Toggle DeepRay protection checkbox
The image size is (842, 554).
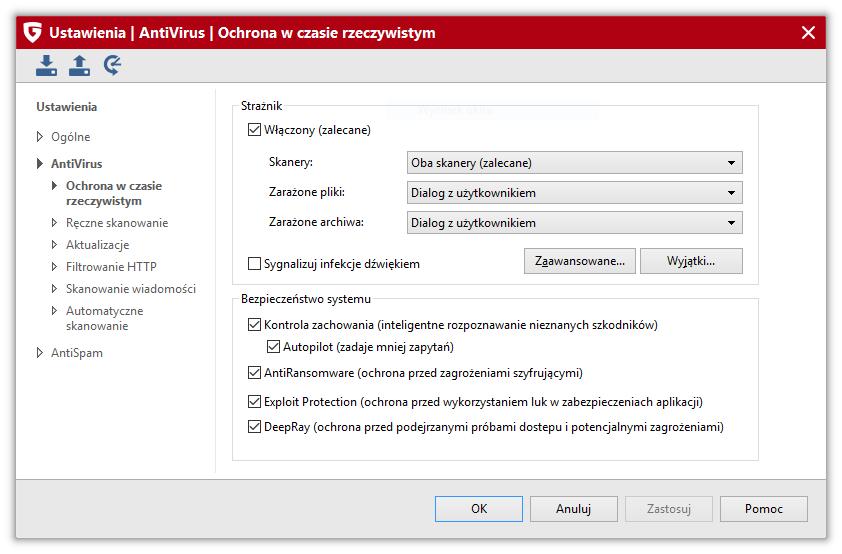point(254,427)
